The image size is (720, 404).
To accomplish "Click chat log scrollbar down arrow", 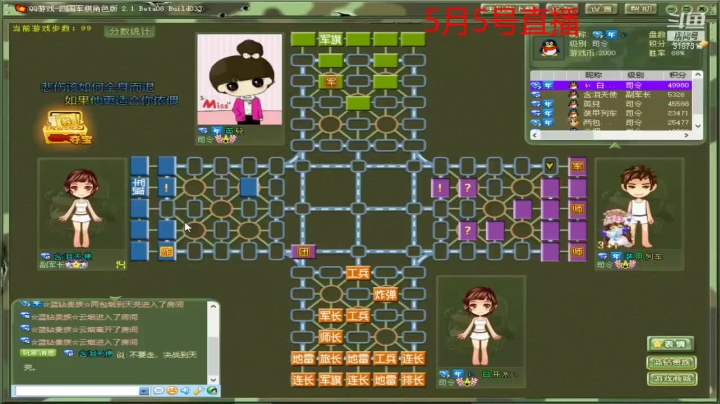I will click(213, 379).
